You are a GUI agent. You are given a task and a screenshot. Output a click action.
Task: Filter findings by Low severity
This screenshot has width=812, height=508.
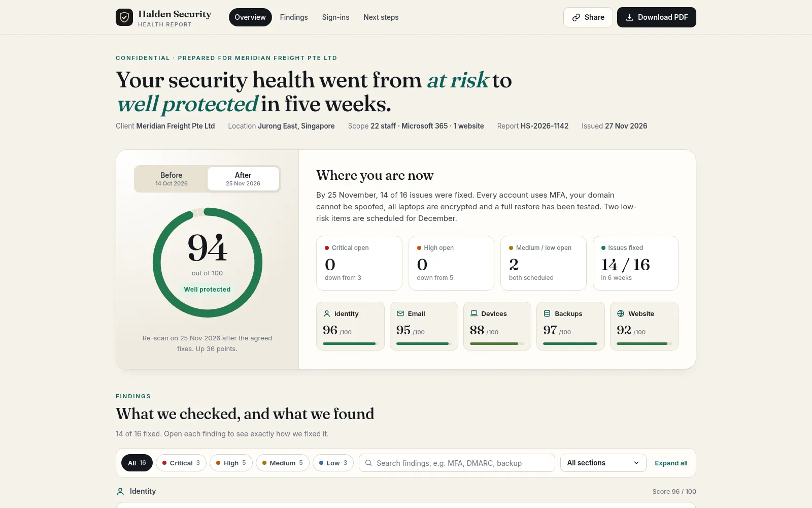(x=333, y=463)
